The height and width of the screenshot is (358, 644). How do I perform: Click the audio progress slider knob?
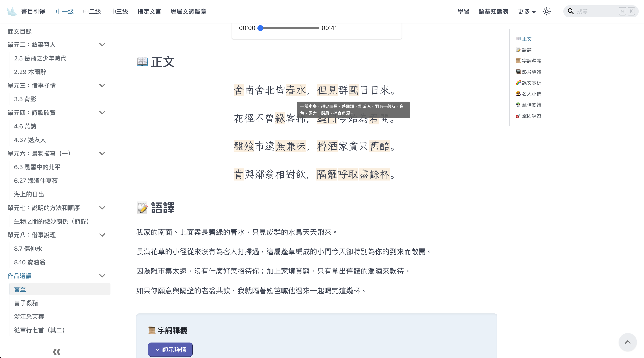coord(260,28)
